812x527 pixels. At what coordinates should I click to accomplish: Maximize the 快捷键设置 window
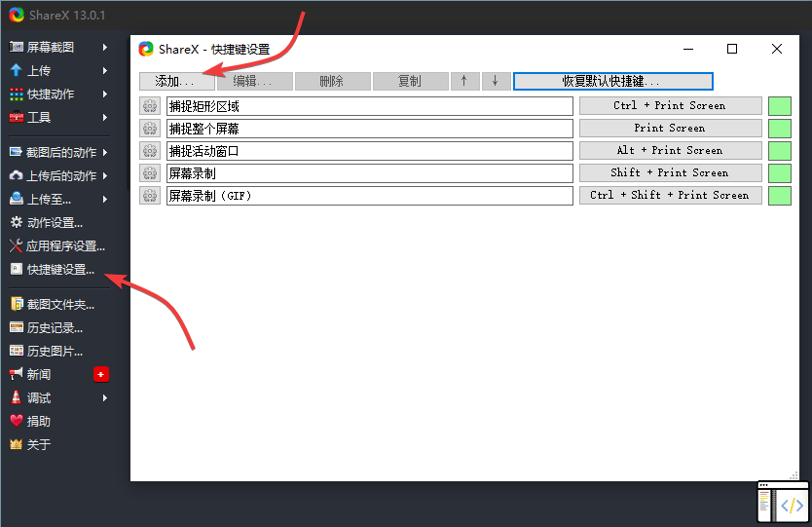tap(732, 49)
